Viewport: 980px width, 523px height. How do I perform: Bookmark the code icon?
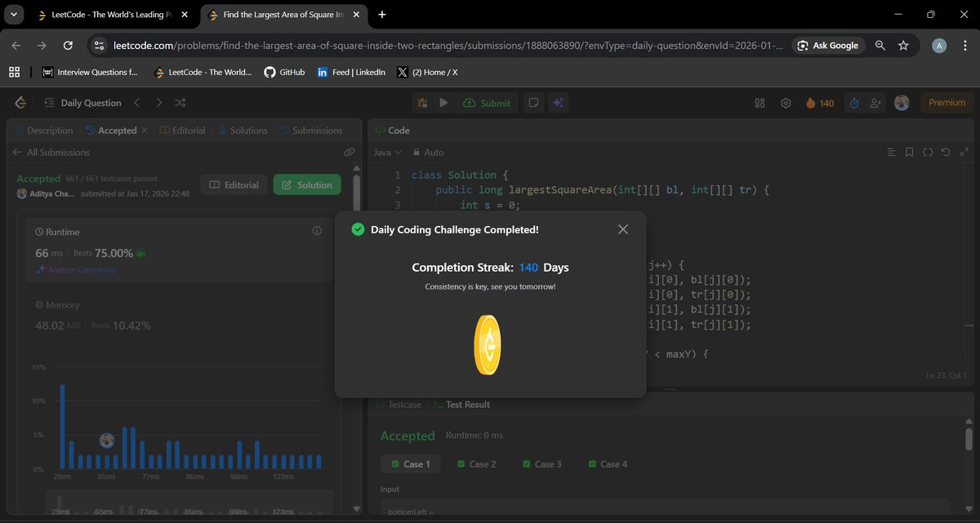tap(909, 153)
